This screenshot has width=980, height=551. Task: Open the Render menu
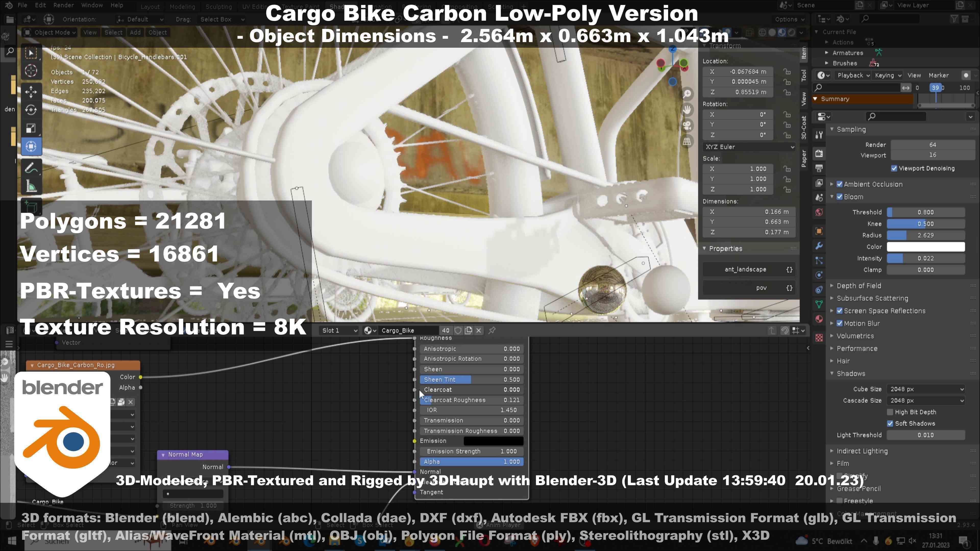(64, 5)
